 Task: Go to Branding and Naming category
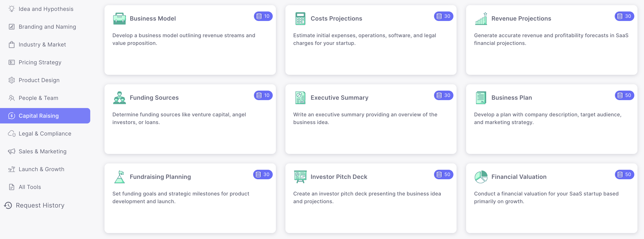click(47, 27)
